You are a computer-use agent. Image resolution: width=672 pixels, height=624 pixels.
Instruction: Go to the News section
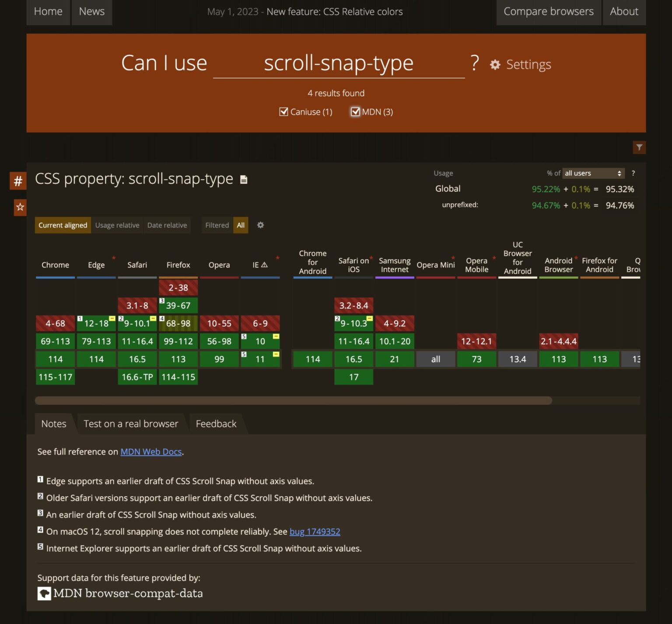coord(91,11)
